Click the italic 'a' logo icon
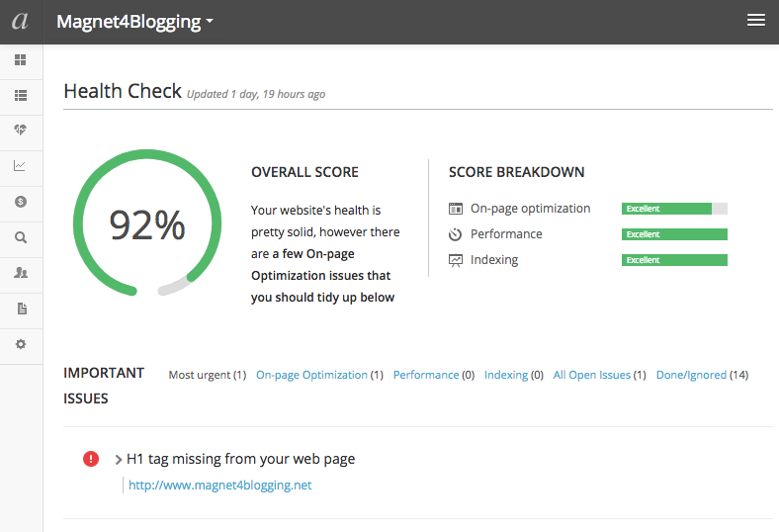The width and height of the screenshot is (779, 532). click(21, 21)
